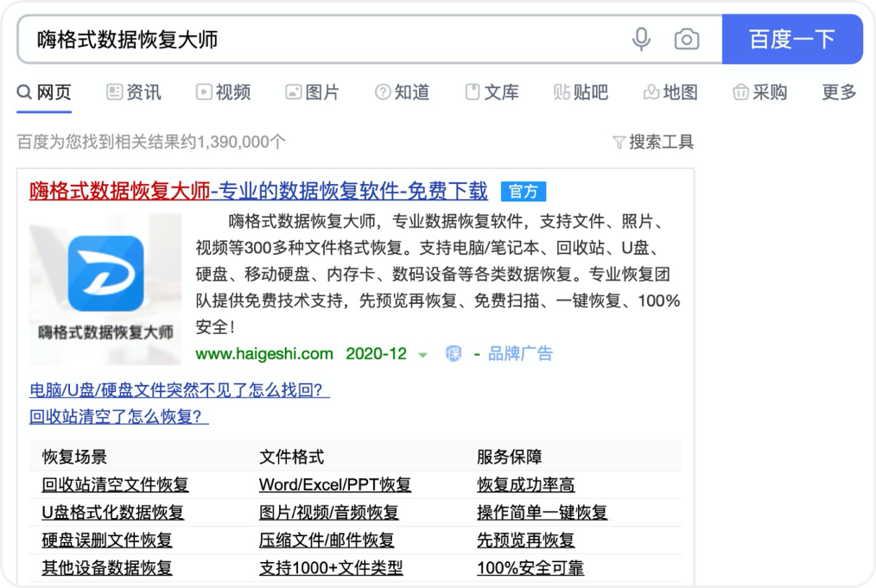Image resolution: width=876 pixels, height=588 pixels.
Task: Expand the dropdown arrow after 2020-12
Action: coord(423,355)
